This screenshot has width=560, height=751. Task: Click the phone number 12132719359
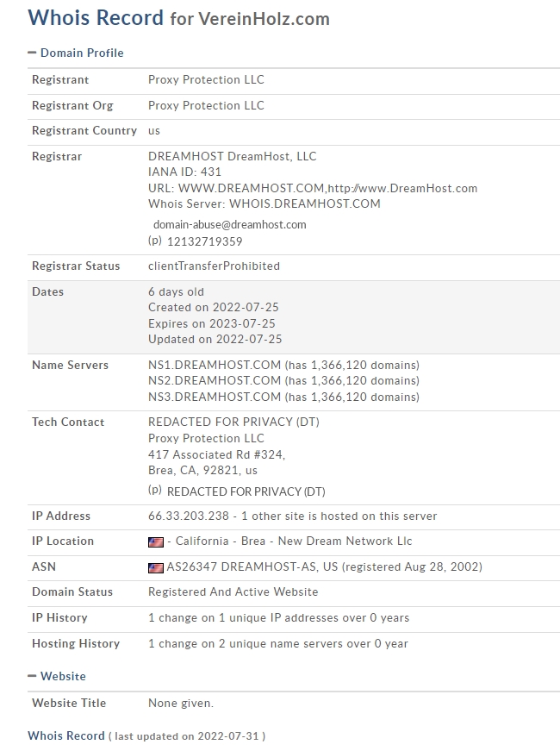204,241
